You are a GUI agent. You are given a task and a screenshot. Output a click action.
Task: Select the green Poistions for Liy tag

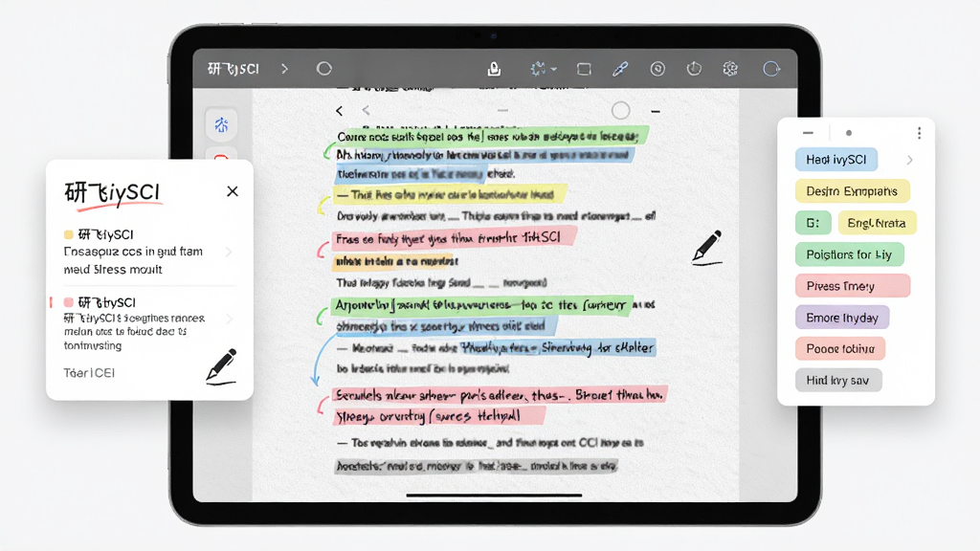(850, 254)
